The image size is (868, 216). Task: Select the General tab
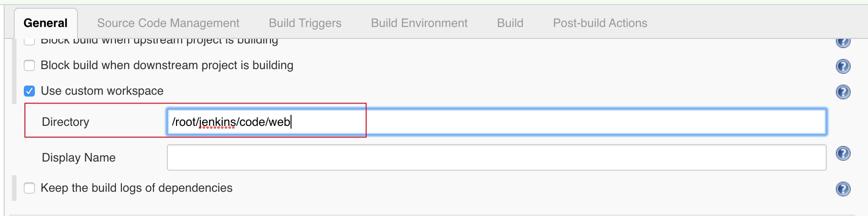pos(45,23)
